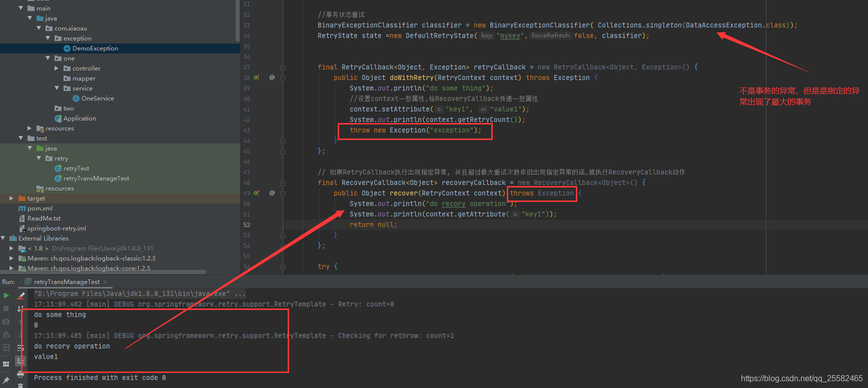
Task: Select DemoException in the project tree
Action: coord(95,48)
